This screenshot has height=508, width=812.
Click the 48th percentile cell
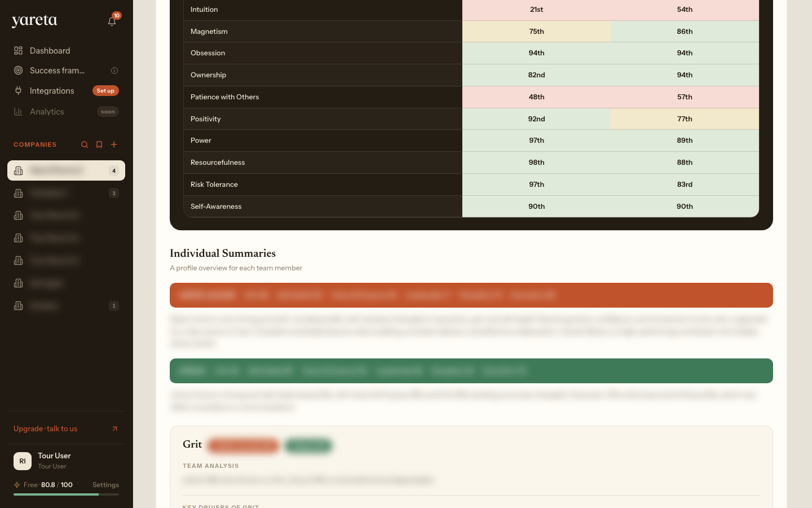pyautogui.click(x=536, y=97)
